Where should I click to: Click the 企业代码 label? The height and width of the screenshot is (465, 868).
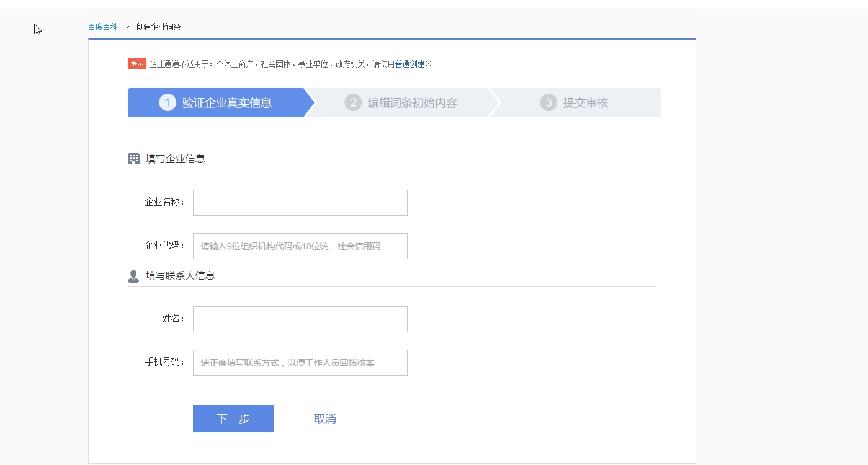(x=165, y=246)
